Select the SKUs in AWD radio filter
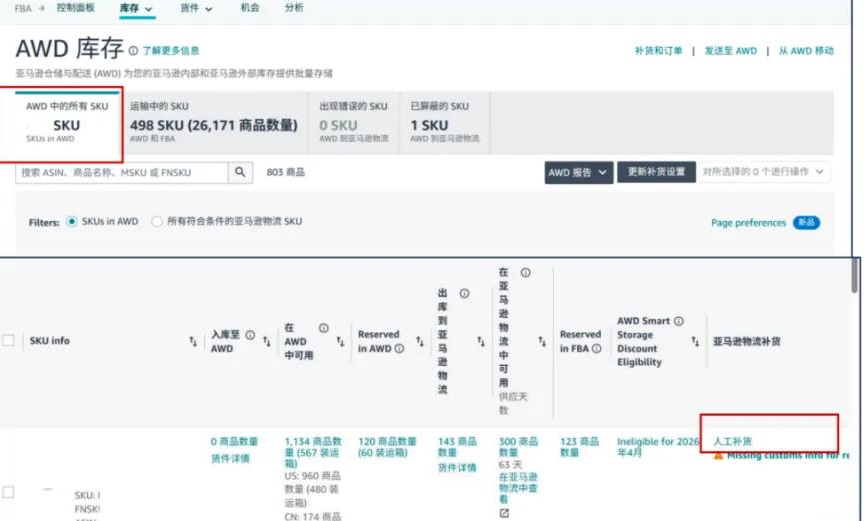Viewport: 868px width, 521px height. pyautogui.click(x=71, y=221)
